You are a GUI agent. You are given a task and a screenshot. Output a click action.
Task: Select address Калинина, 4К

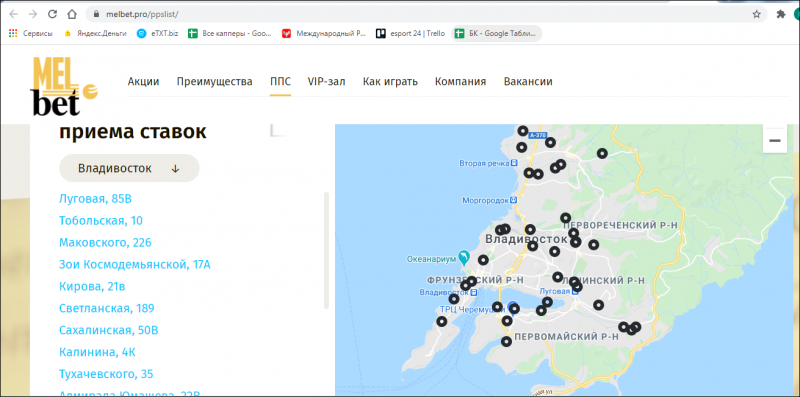click(97, 352)
